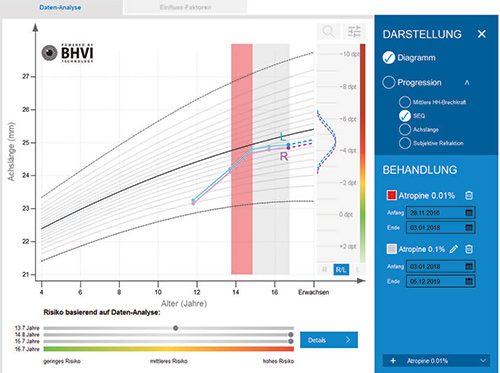This screenshot has height=373, width=500.
Task: Click the -10 dpt scale label
Action: click(349, 54)
